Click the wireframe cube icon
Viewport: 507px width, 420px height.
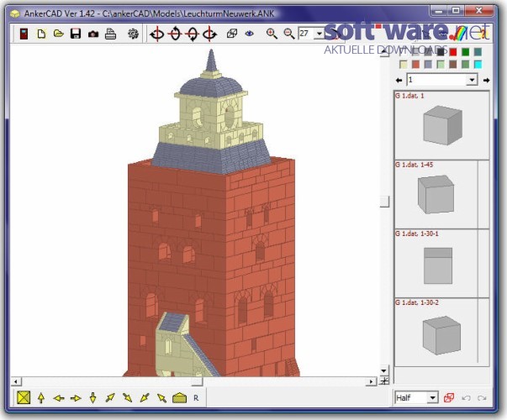point(232,34)
